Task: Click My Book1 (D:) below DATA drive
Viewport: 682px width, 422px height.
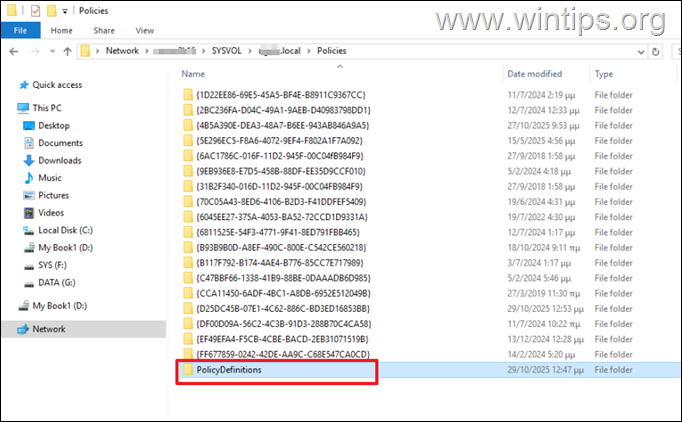Action: click(x=60, y=306)
